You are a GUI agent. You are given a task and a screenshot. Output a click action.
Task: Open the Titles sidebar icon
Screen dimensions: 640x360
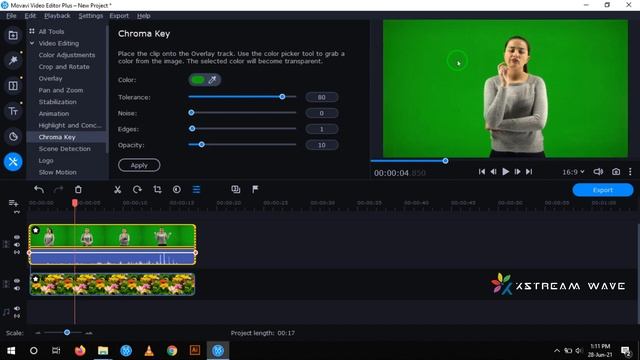coord(13,111)
